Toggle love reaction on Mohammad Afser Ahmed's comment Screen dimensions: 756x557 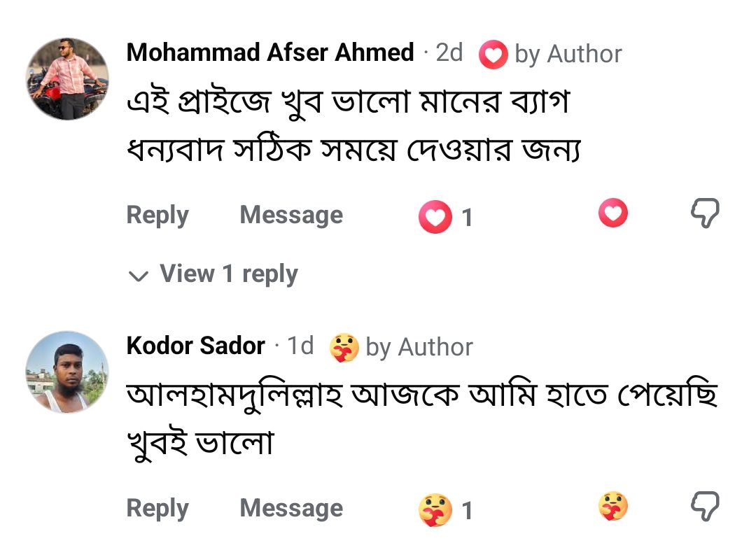tap(612, 213)
